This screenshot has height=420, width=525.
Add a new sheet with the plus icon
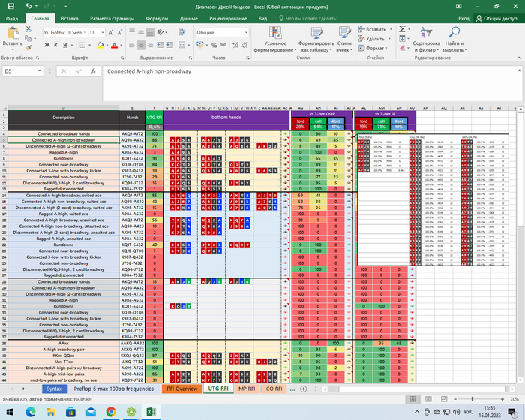[x=303, y=388]
